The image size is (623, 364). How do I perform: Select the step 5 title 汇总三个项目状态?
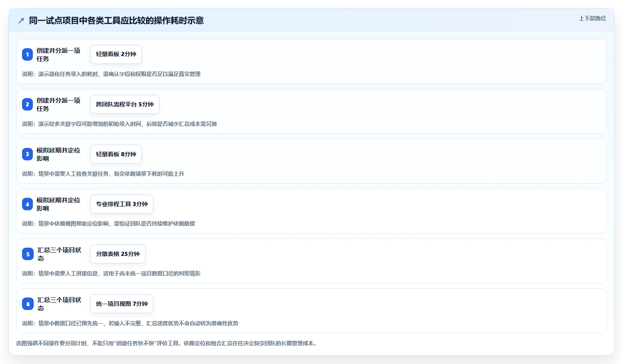(59, 254)
